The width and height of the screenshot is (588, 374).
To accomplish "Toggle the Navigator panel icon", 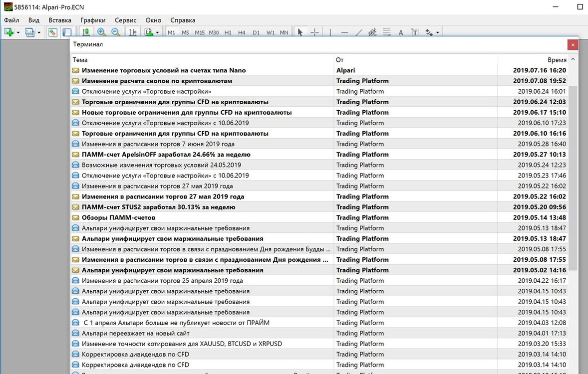I will [67, 32].
